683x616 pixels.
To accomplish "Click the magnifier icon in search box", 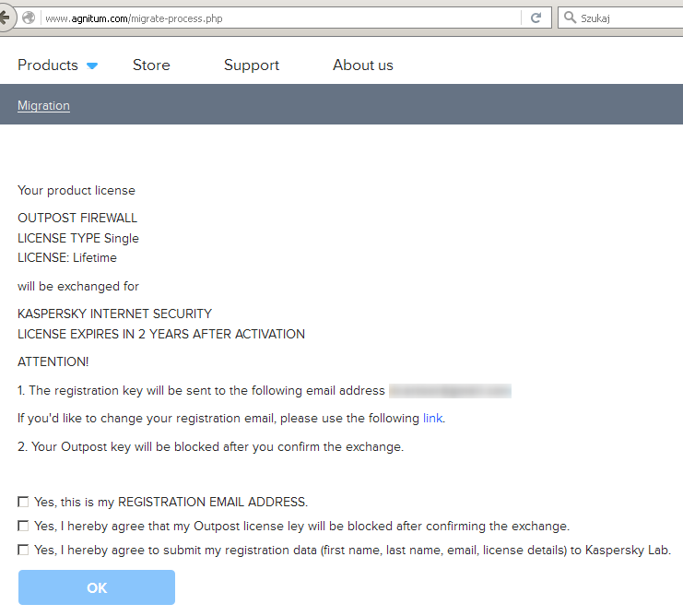I will (569, 18).
